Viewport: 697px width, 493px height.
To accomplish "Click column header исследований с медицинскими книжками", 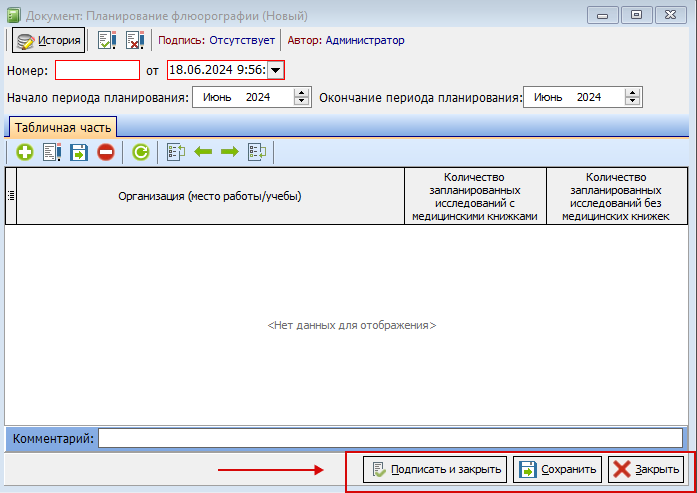I will [475, 196].
